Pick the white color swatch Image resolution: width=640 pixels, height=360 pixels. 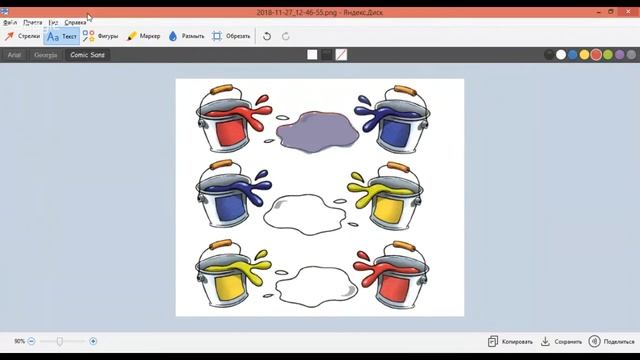561,55
